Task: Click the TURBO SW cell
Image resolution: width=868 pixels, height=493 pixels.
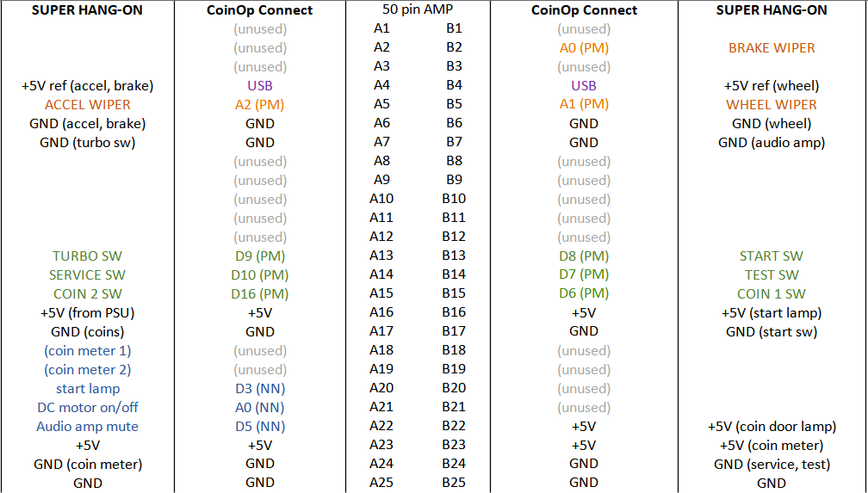Action: click(x=87, y=256)
